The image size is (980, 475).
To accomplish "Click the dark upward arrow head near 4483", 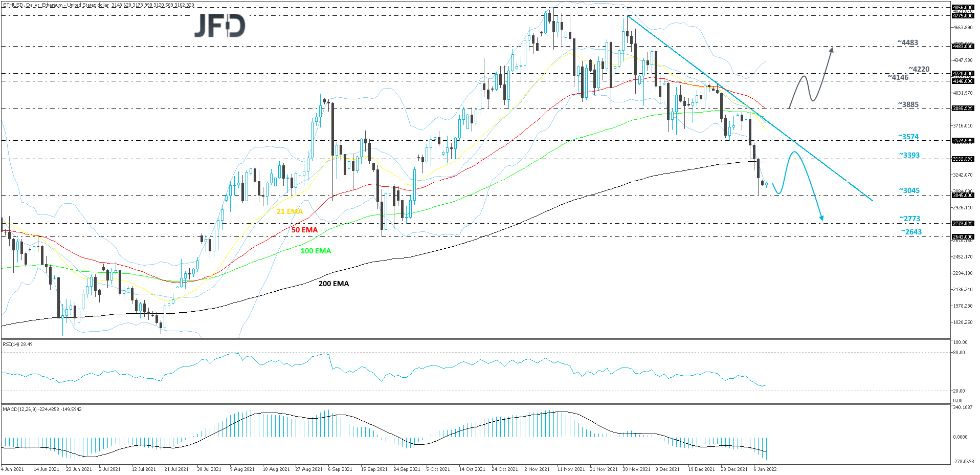I will [x=831, y=50].
